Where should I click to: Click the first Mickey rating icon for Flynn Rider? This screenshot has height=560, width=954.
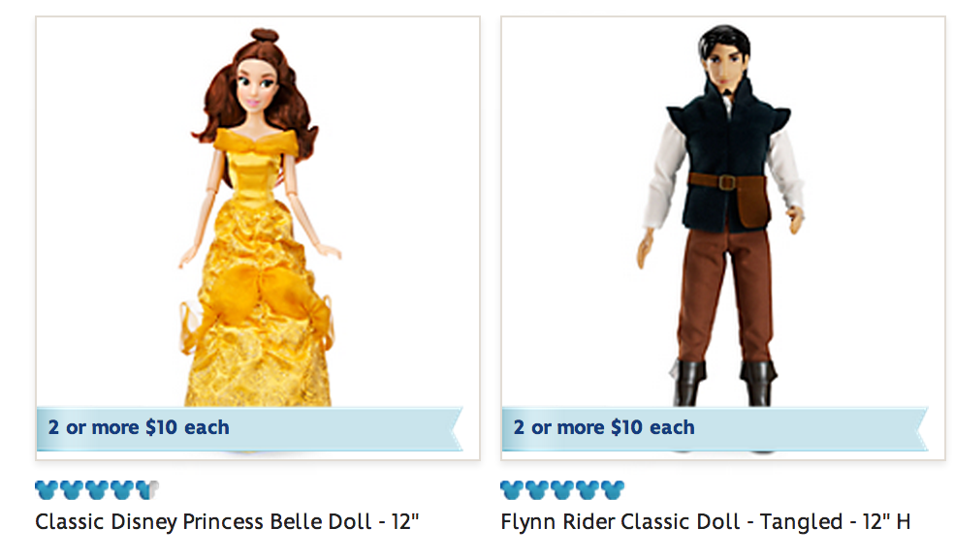coord(512,487)
